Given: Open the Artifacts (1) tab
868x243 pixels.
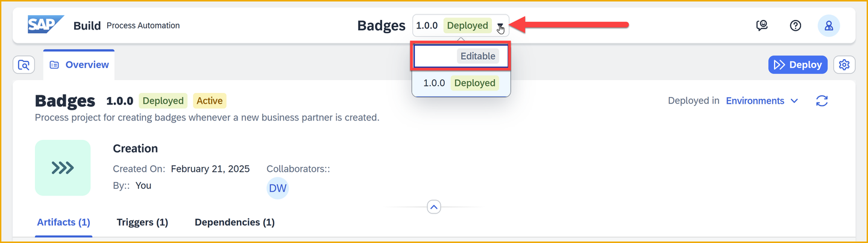Looking at the screenshot, I should coord(63,222).
